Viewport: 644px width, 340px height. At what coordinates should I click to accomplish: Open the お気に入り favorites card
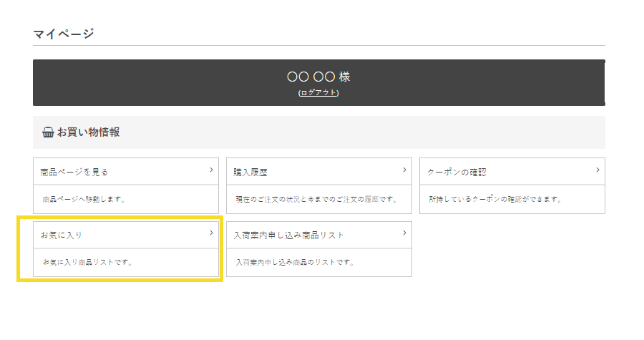pos(126,249)
